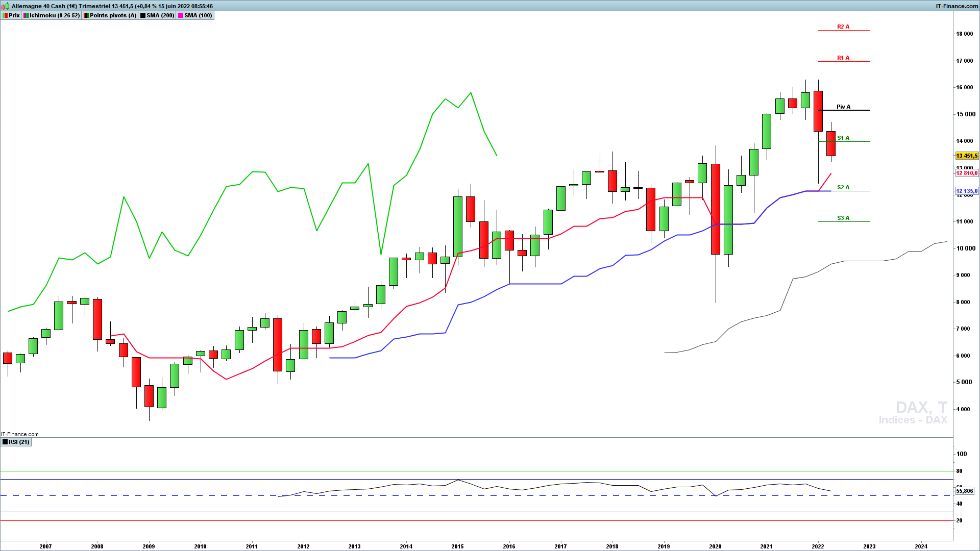Click the 15 000 price axis label
The image size is (980, 551).
[x=965, y=114]
